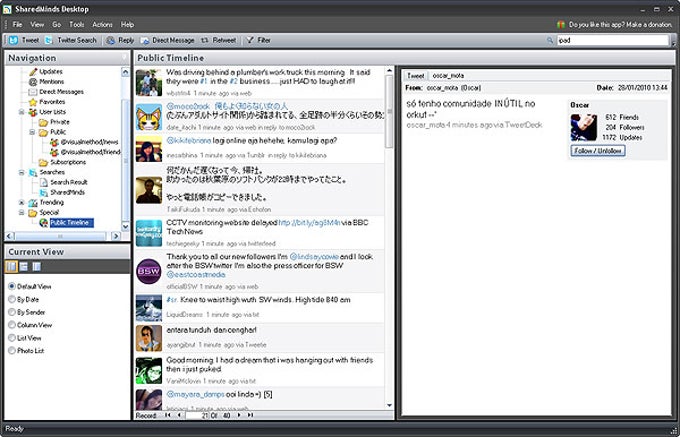Expand the Trending node
Image resolution: width=680 pixels, height=437 pixels.
[21, 202]
